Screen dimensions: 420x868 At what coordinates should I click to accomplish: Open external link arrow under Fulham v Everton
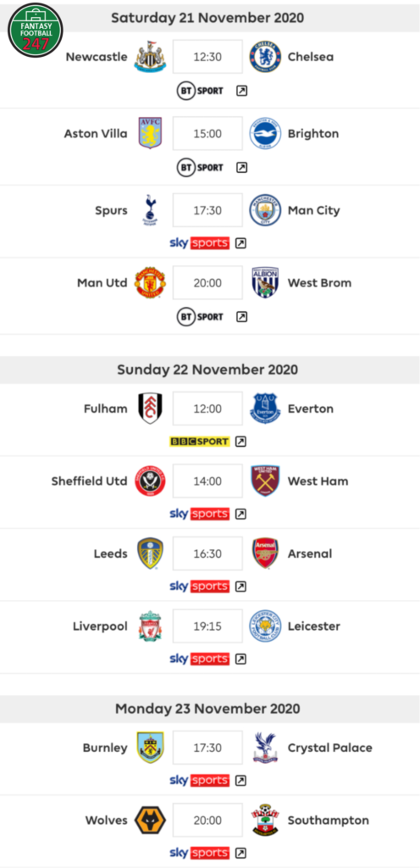click(x=240, y=442)
